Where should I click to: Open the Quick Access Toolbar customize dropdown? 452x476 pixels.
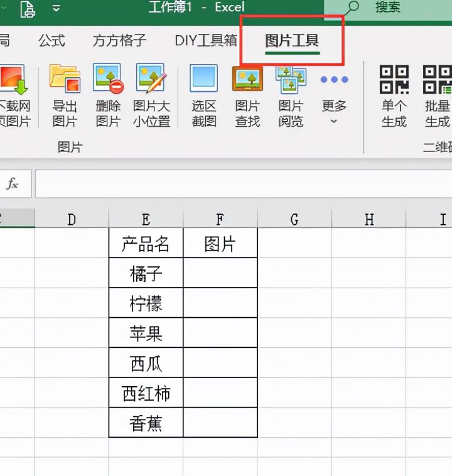pyautogui.click(x=56, y=8)
